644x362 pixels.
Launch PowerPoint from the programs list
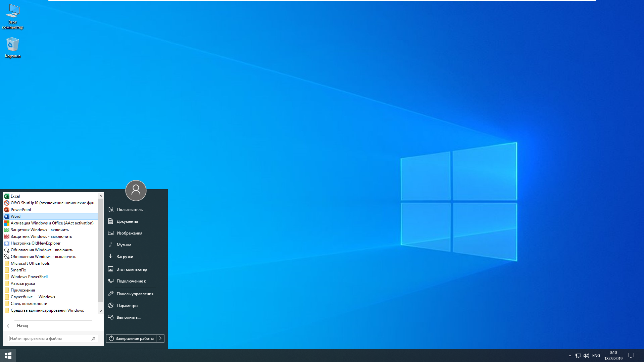pos(21,210)
